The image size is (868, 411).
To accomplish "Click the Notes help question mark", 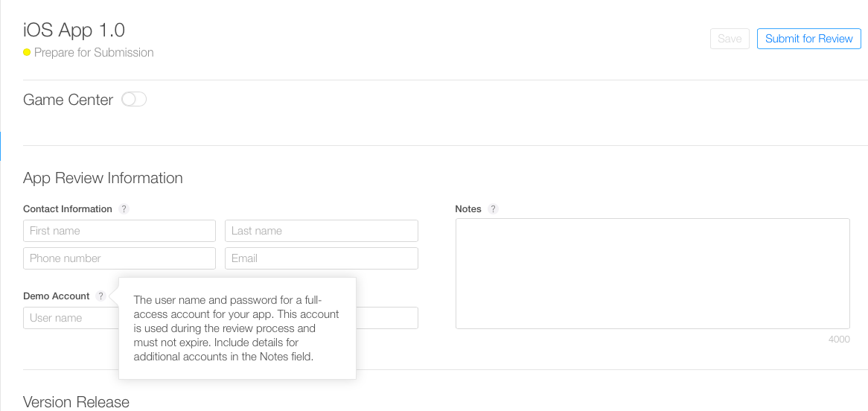I will point(494,209).
